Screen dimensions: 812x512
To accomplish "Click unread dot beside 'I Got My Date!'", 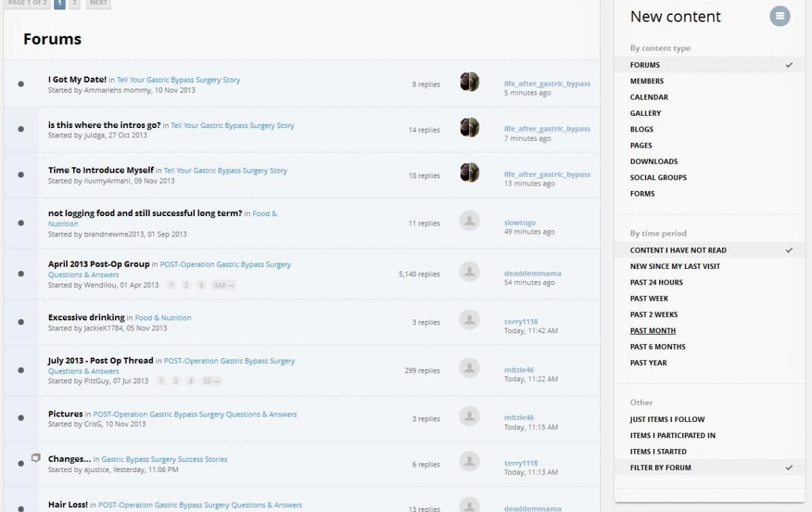I will pos(21,84).
